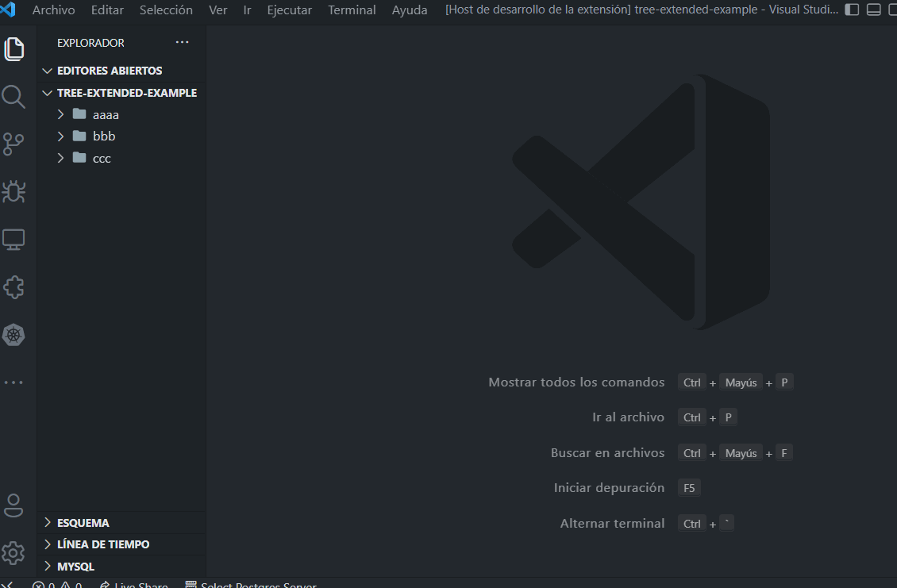Open the Editar menu

pyautogui.click(x=107, y=10)
